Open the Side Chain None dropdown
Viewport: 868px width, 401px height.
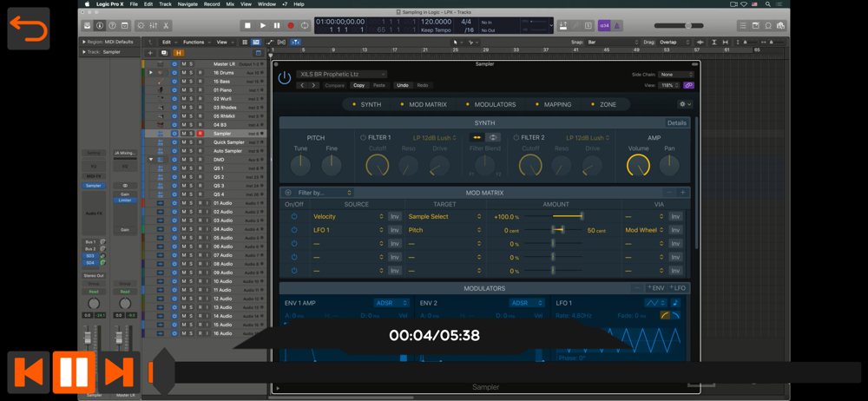(676, 75)
